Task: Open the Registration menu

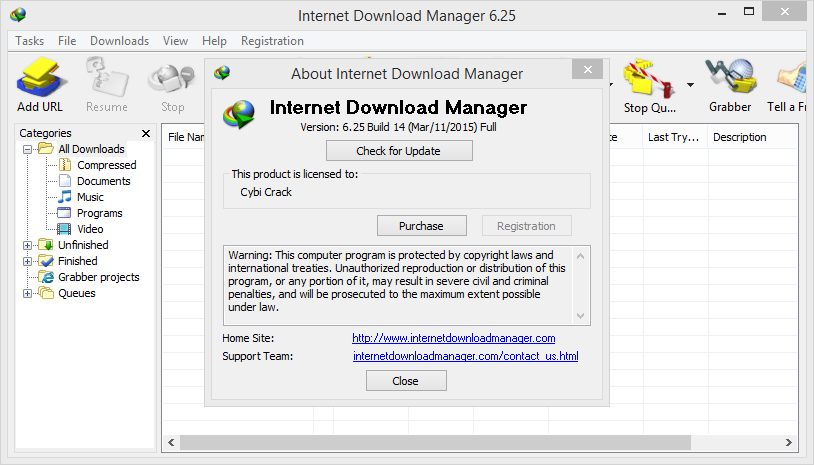Action: click(272, 41)
